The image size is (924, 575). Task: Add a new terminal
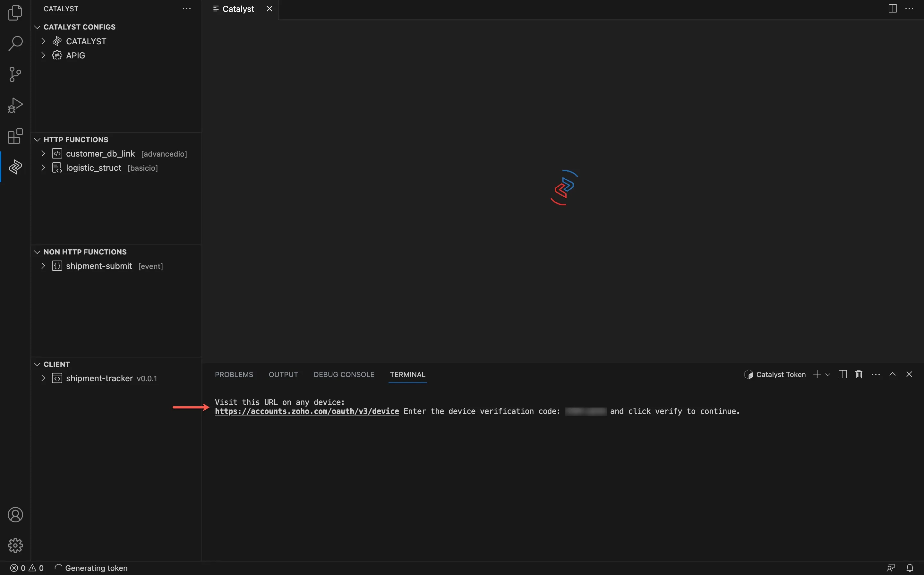coord(817,374)
